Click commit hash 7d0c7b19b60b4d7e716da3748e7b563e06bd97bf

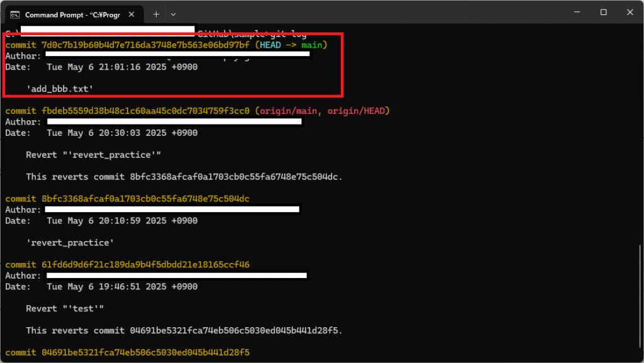[145, 45]
